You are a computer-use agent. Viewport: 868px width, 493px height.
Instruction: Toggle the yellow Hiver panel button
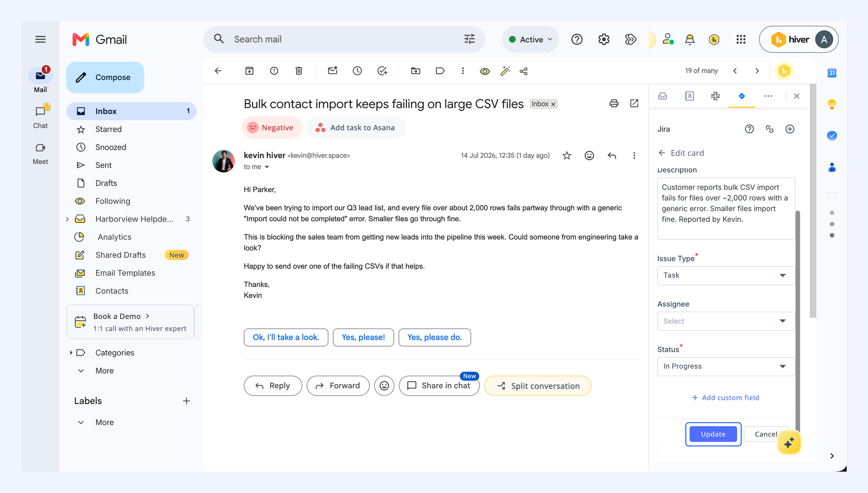point(784,71)
